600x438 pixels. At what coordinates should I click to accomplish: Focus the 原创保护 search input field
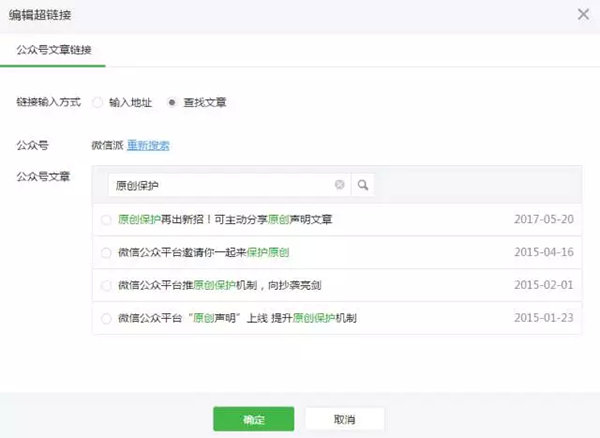tap(220, 185)
